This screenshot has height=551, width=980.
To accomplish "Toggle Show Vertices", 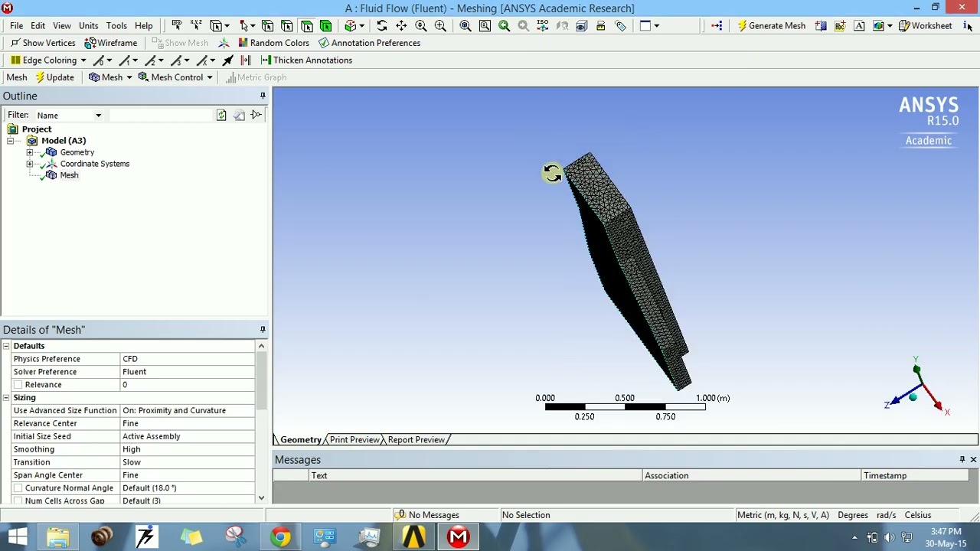I will (43, 43).
